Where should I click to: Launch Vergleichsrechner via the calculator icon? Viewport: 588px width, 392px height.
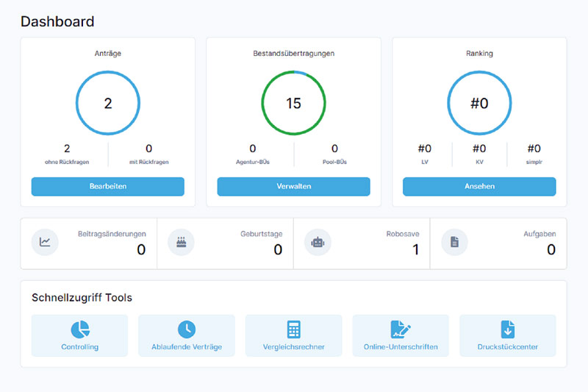click(x=293, y=329)
